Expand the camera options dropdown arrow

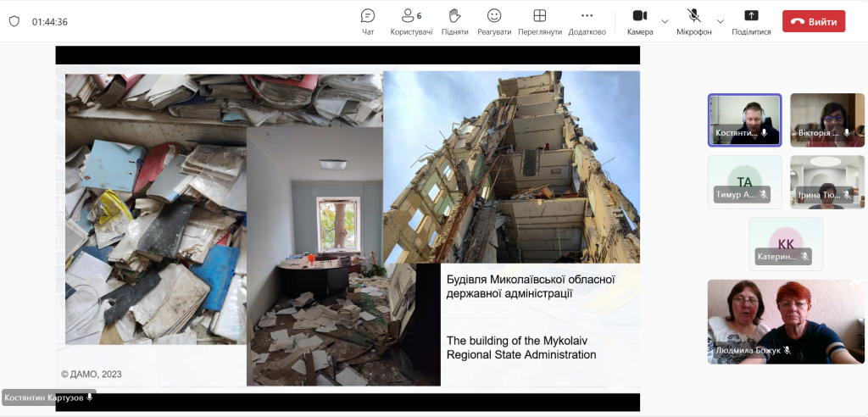click(x=665, y=21)
